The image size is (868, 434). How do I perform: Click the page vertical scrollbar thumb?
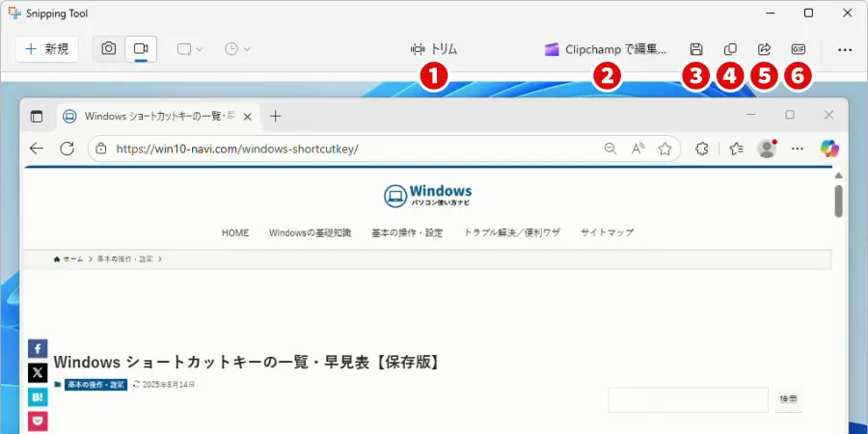(x=839, y=202)
